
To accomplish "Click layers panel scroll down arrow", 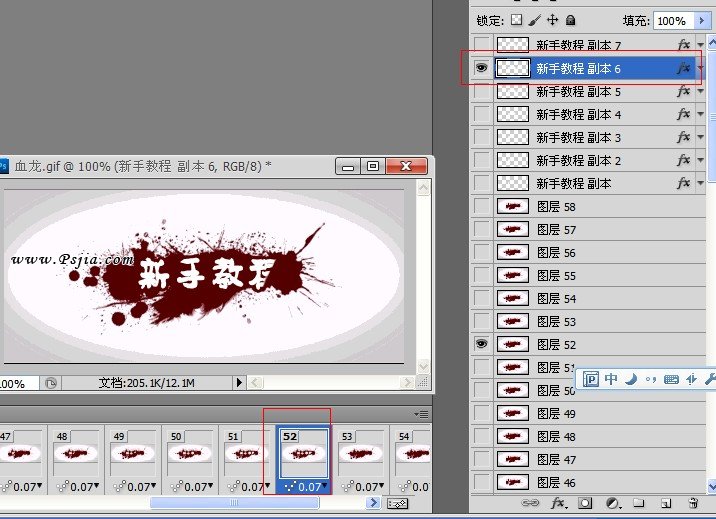I will 711,486.
